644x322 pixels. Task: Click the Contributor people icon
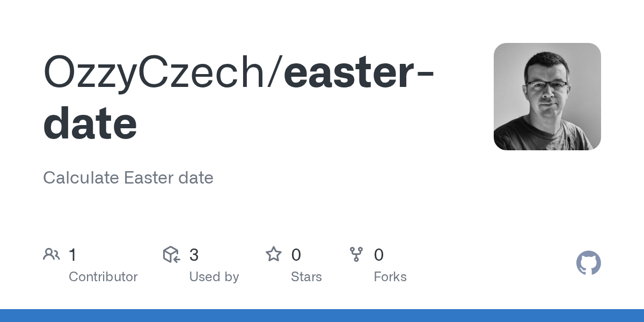tap(51, 254)
